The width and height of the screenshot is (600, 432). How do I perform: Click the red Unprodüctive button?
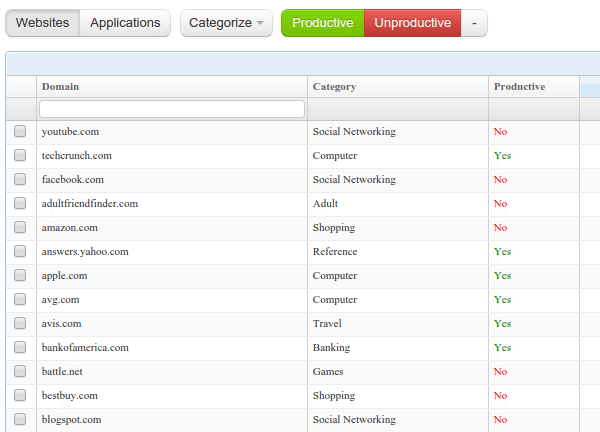(x=412, y=23)
